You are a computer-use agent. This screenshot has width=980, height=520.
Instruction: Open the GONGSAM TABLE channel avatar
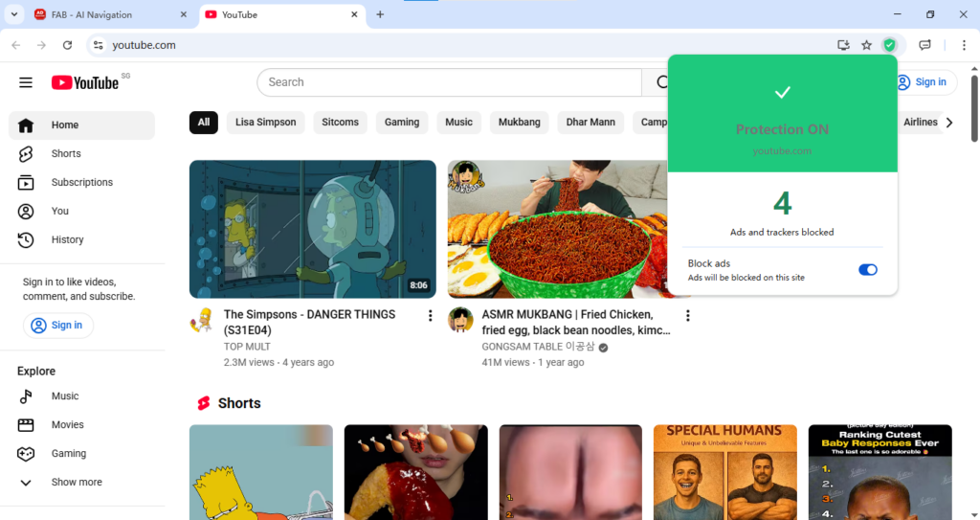[460, 320]
